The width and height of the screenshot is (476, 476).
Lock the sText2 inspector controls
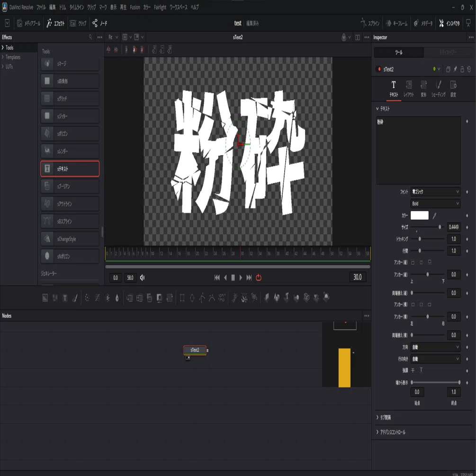pos(462,69)
